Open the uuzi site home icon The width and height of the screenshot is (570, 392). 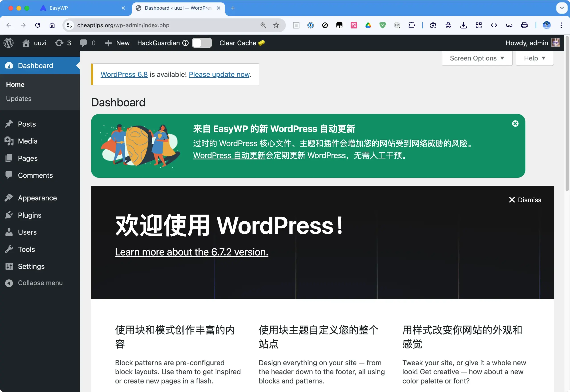(26, 43)
